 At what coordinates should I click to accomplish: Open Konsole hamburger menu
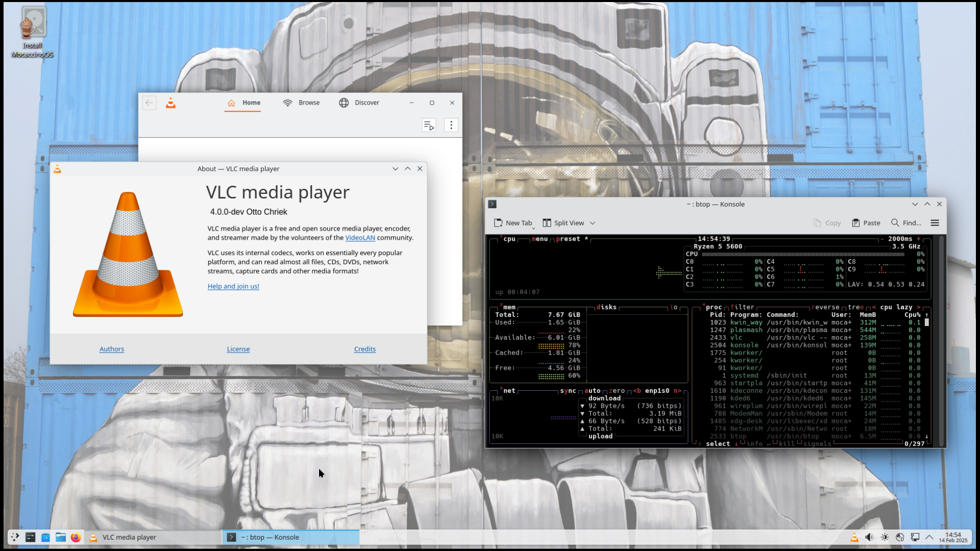(935, 223)
